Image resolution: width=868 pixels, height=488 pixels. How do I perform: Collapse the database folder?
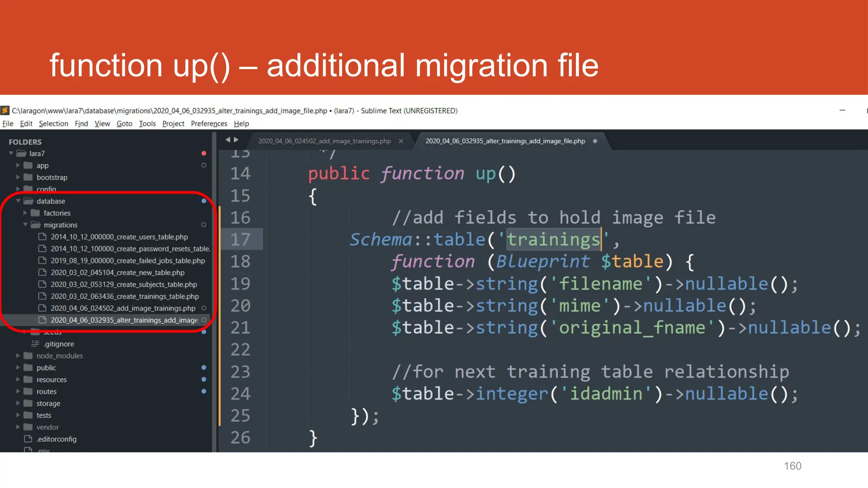point(18,201)
